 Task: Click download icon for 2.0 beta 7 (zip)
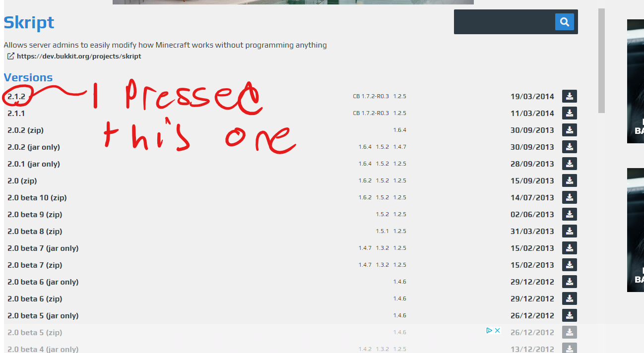click(570, 265)
